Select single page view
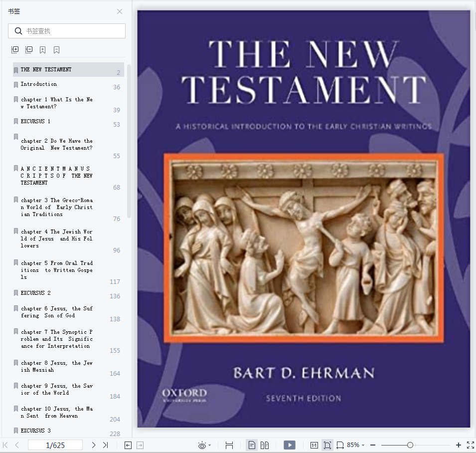 [x=252, y=446]
